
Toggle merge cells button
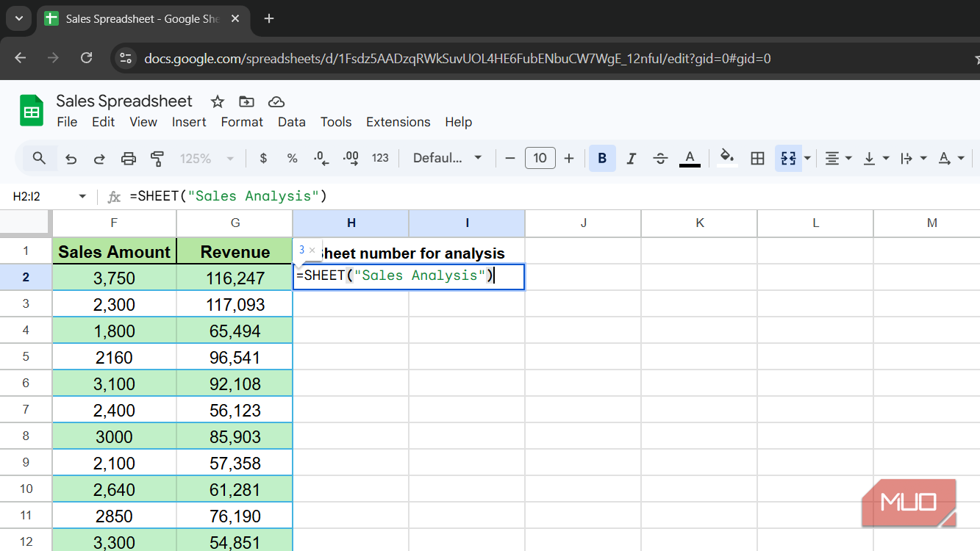[x=788, y=158]
